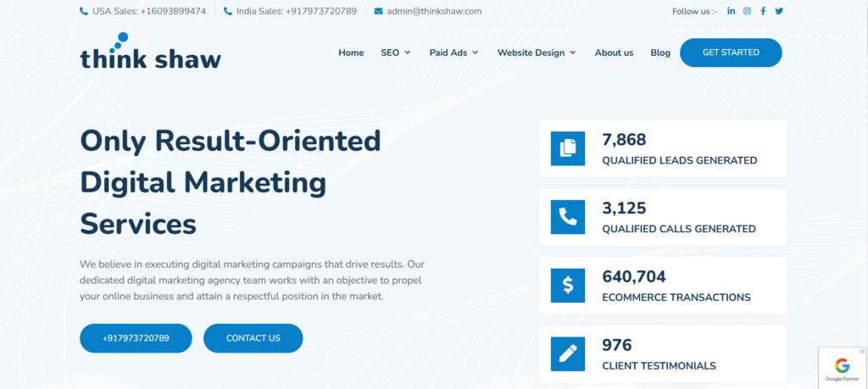This screenshot has height=389, width=868.
Task: Click the think shaw logo
Action: tap(151, 52)
